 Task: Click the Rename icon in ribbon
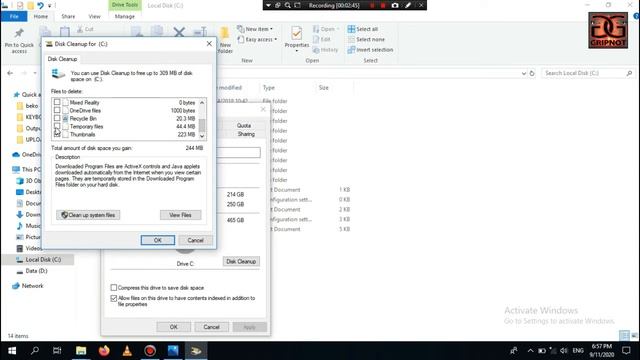coord(200,32)
